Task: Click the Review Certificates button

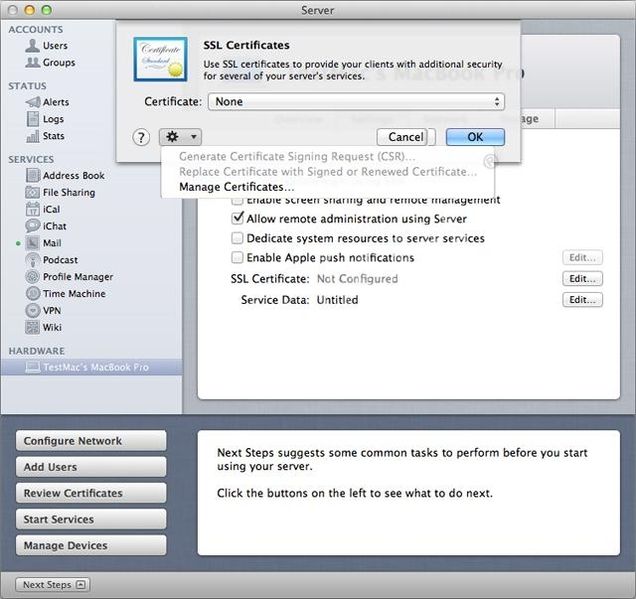Action: coord(91,493)
